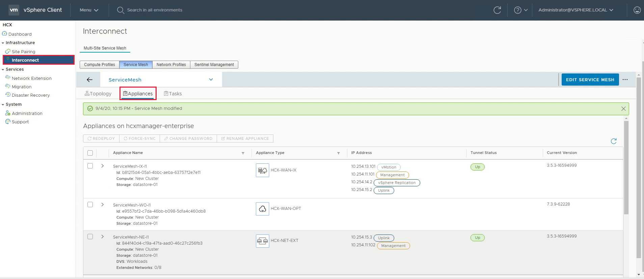
Task: Open the three-dot more options menu
Action: tap(625, 80)
